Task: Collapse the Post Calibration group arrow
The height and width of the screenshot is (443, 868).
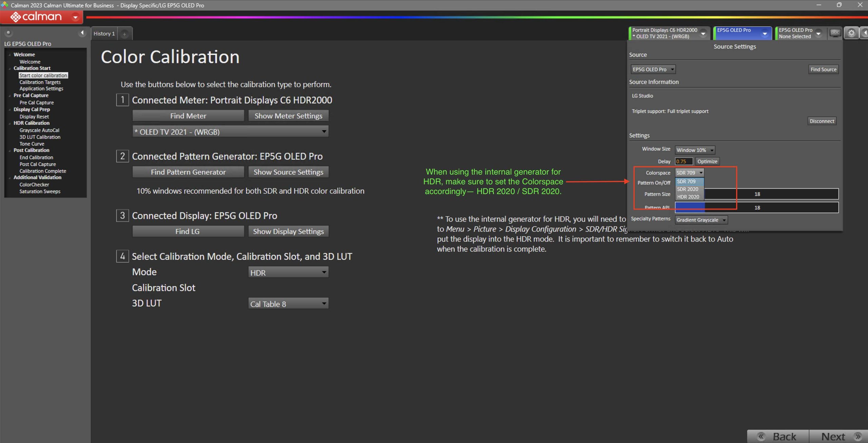Action: tap(9, 150)
